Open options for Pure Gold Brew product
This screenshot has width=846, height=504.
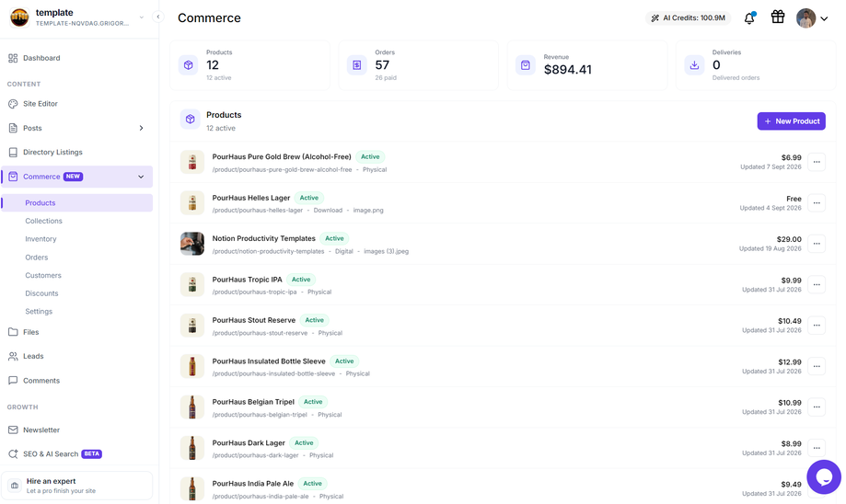[817, 162]
